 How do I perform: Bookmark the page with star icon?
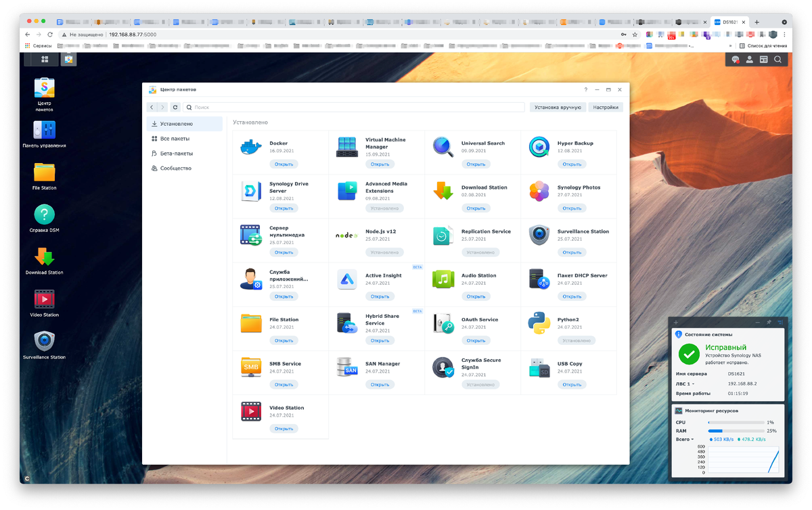(x=635, y=34)
